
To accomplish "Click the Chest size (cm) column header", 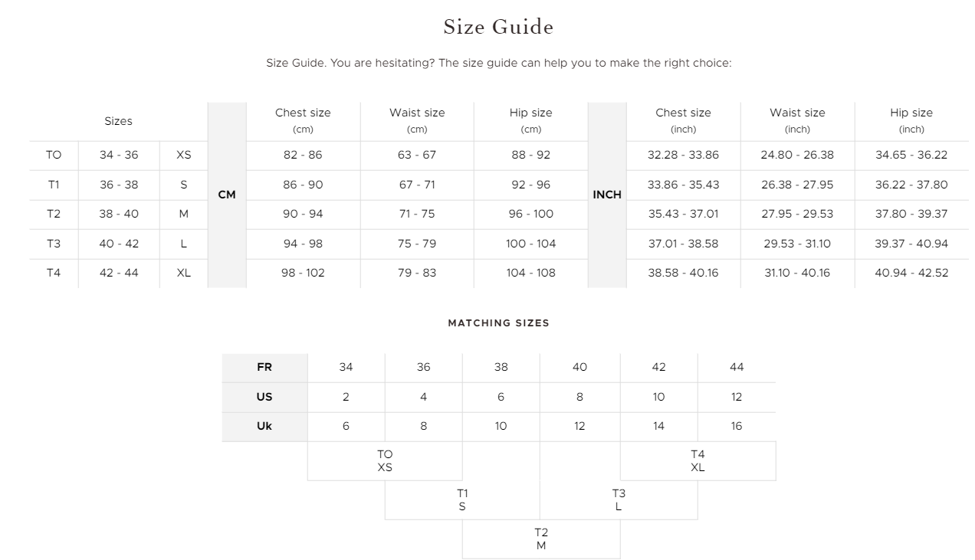I will 303,120.
